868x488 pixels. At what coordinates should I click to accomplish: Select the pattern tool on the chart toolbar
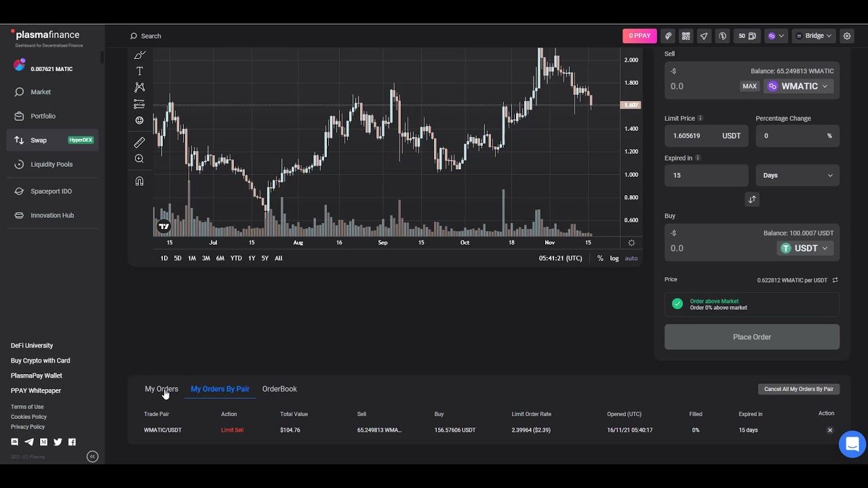(x=139, y=87)
